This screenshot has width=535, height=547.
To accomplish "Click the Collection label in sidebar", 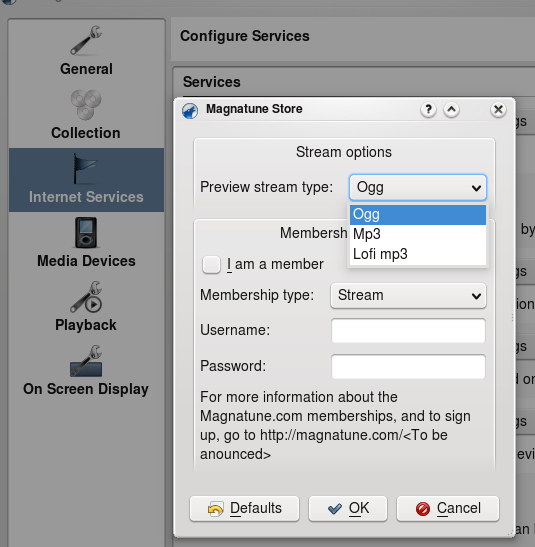I will 86,133.
